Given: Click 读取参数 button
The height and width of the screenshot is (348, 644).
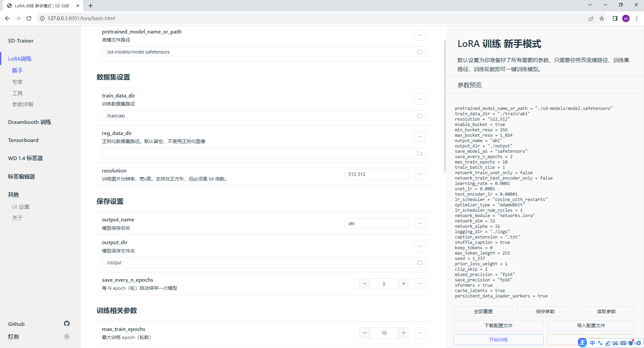Looking at the screenshot, I should [x=606, y=311].
